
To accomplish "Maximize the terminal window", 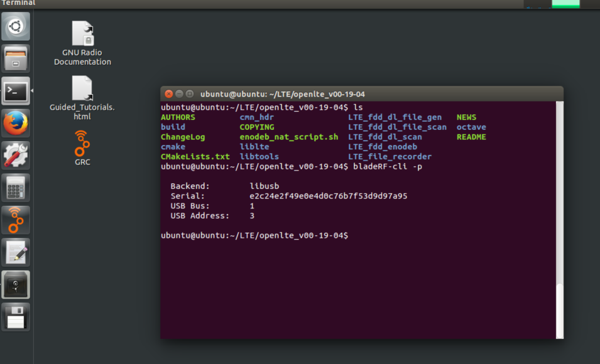I will 189,94.
